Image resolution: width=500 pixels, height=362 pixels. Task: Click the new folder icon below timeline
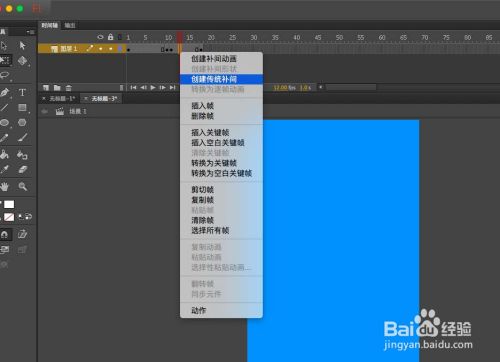coord(57,88)
